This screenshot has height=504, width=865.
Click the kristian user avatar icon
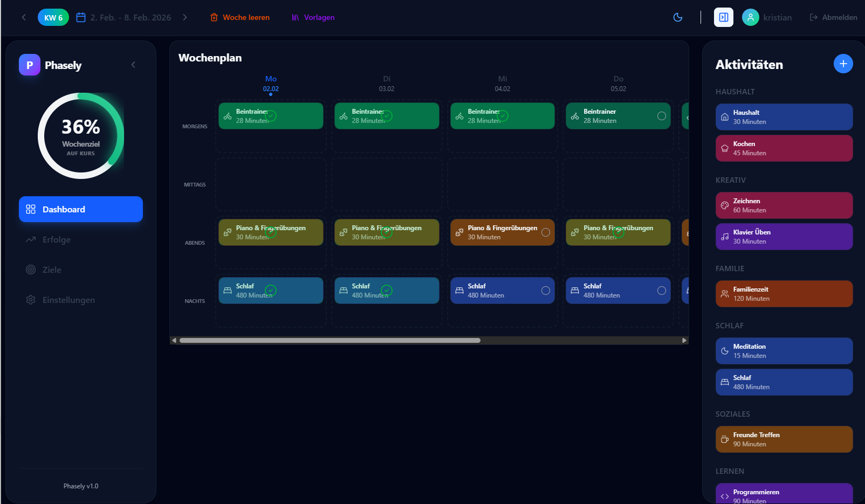pos(750,17)
